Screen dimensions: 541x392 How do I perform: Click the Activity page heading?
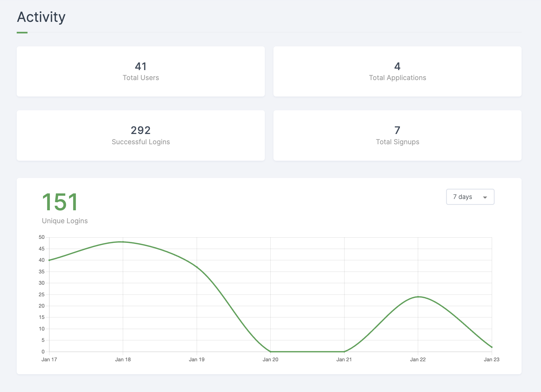(41, 17)
